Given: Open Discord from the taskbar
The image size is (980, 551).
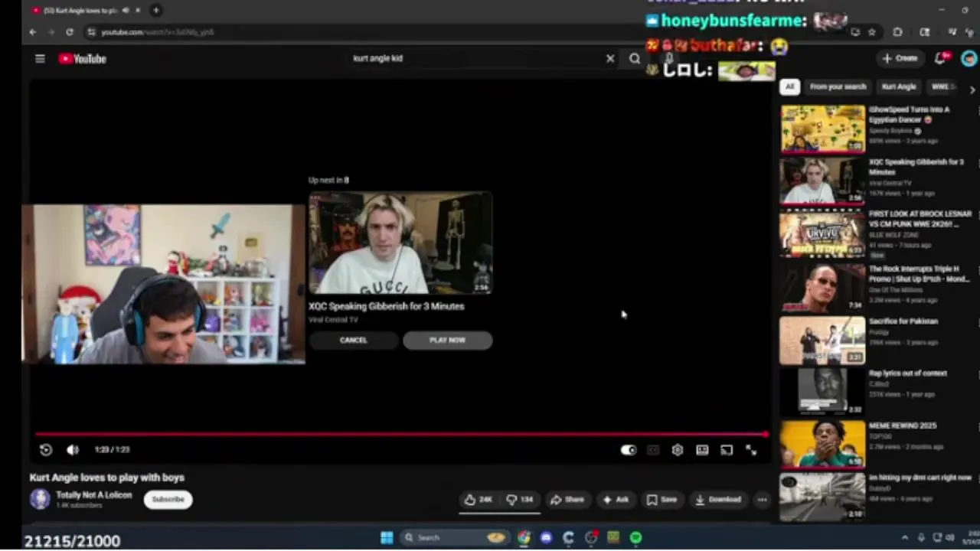Looking at the screenshot, I should pos(546,538).
